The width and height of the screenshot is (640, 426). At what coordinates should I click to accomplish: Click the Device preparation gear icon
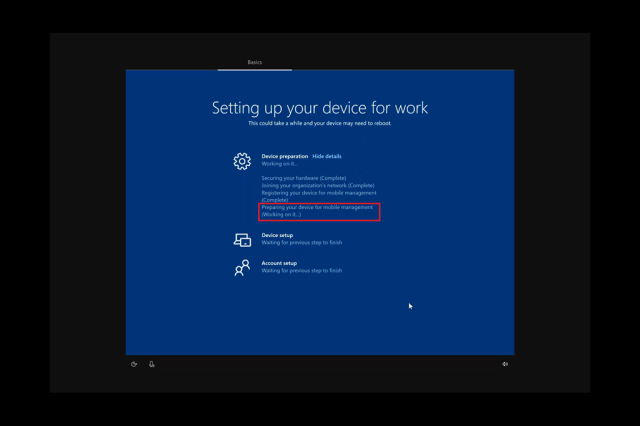click(x=242, y=161)
